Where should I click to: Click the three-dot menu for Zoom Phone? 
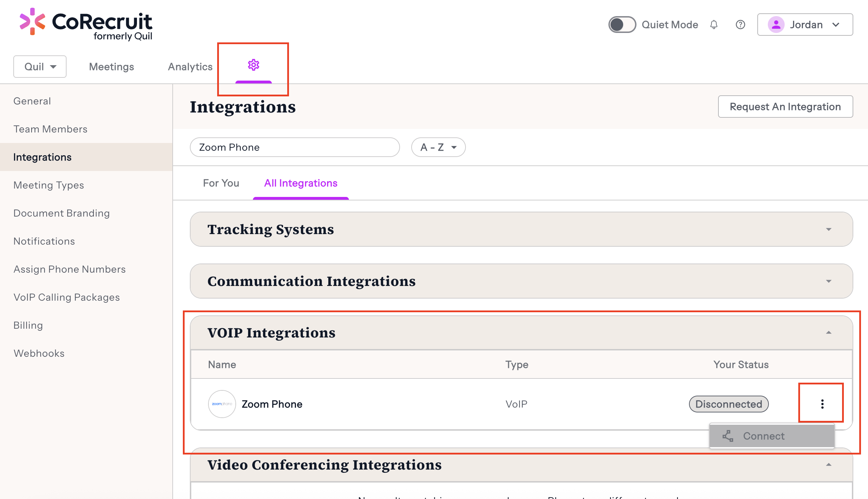(x=822, y=404)
